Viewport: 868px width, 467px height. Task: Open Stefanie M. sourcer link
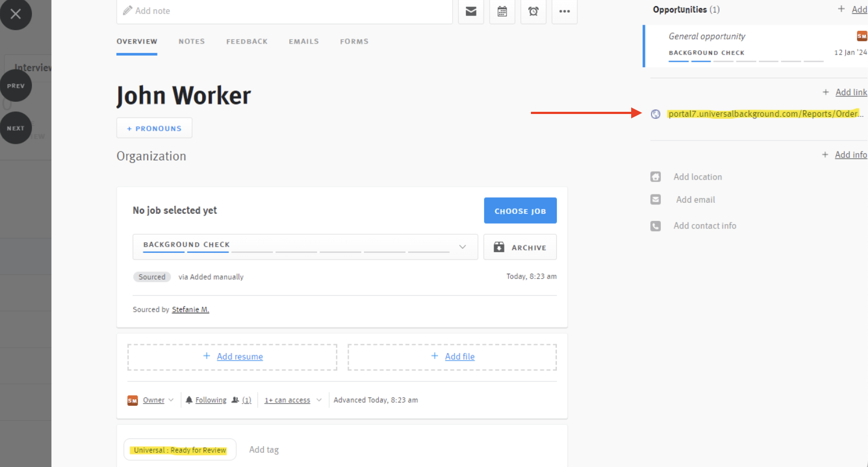191,309
